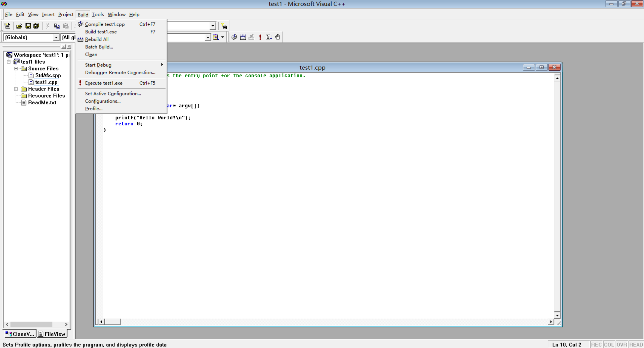Click the Go debug icon with arrow
Image resolution: width=644 pixels, height=348 pixels.
tap(269, 37)
